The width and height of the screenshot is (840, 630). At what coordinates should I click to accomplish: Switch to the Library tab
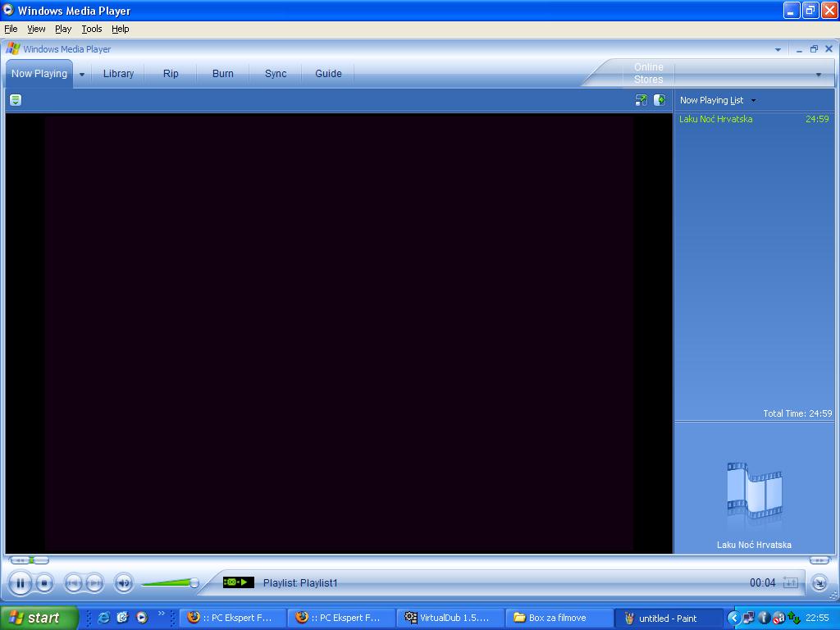118,74
